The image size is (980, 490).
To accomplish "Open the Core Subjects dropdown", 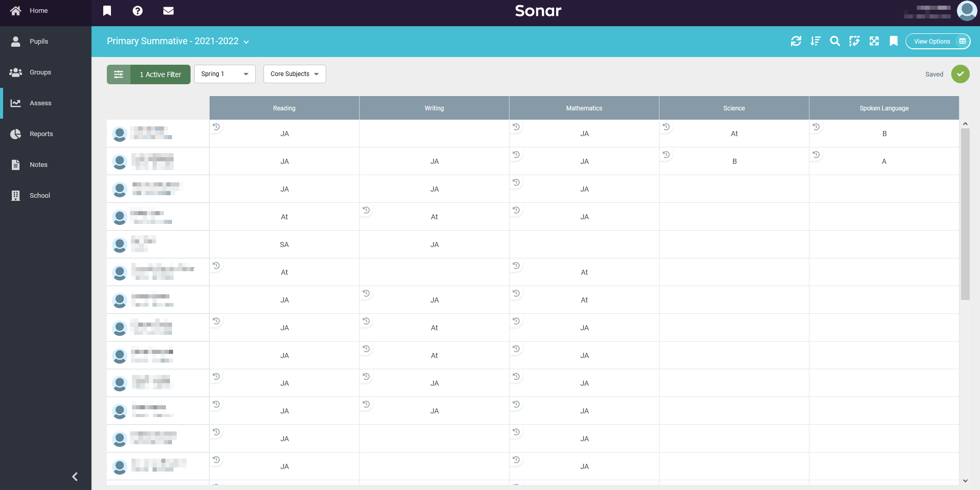I will coord(294,74).
